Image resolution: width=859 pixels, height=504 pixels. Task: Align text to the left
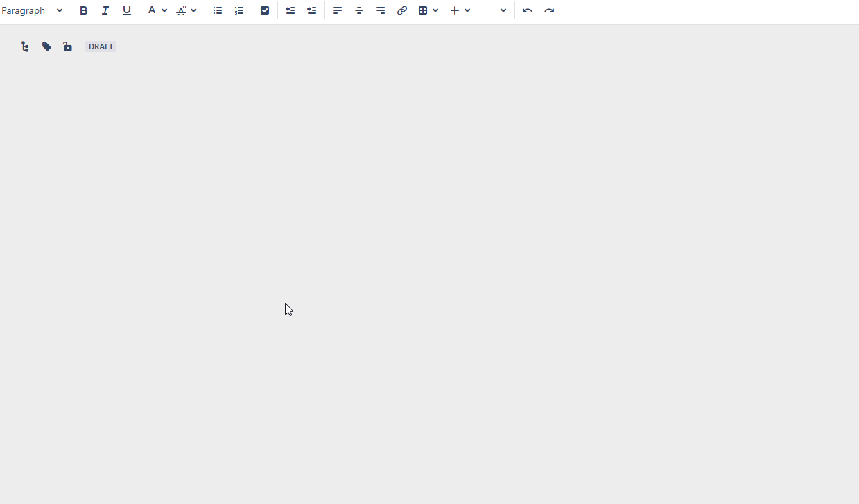338,10
